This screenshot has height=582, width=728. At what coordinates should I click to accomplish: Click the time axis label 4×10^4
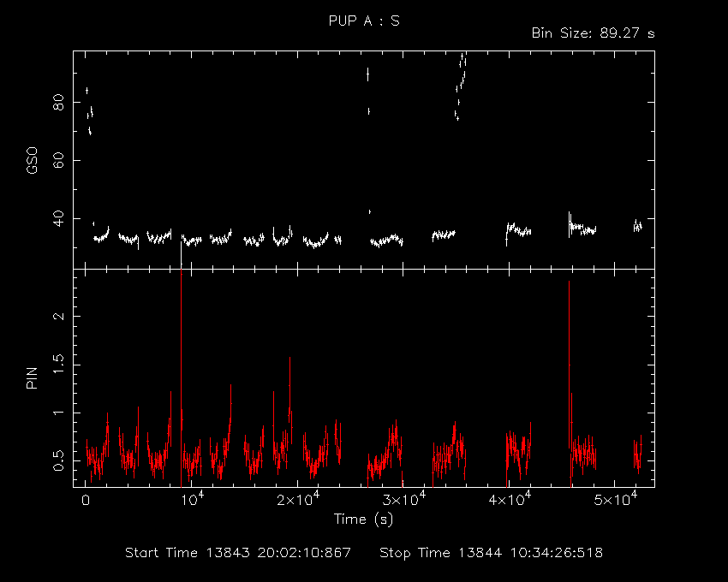coord(510,498)
